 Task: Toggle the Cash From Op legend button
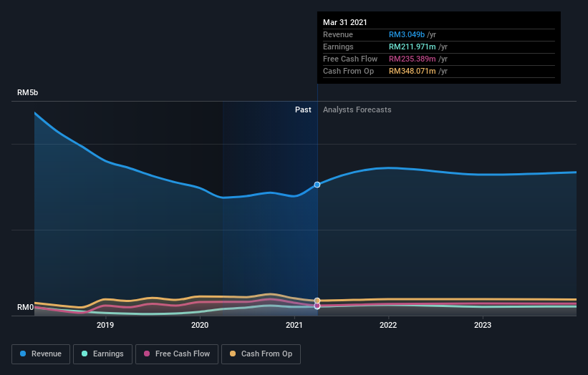pos(261,354)
